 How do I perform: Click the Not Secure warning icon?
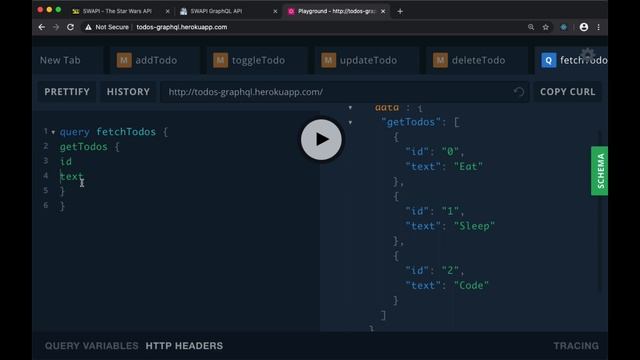pyautogui.click(x=88, y=27)
